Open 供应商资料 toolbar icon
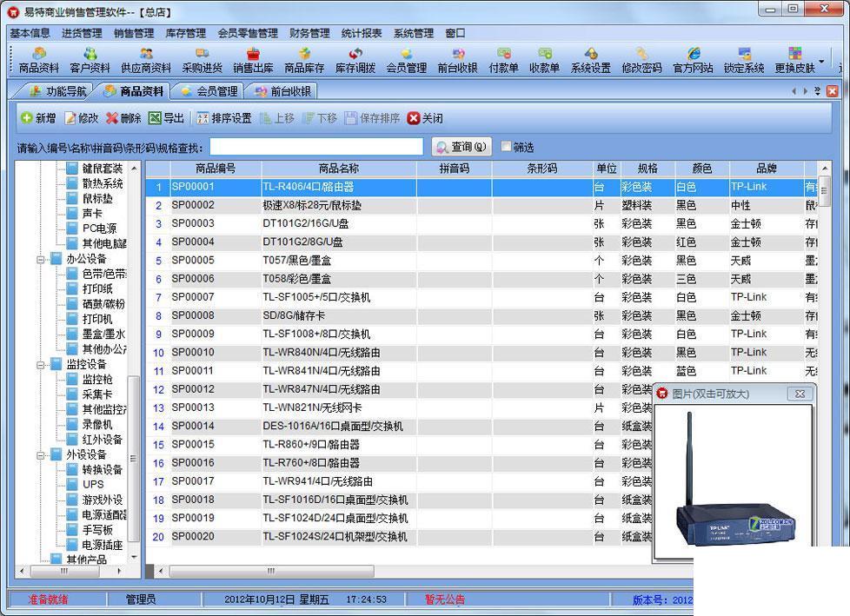 tap(146, 60)
